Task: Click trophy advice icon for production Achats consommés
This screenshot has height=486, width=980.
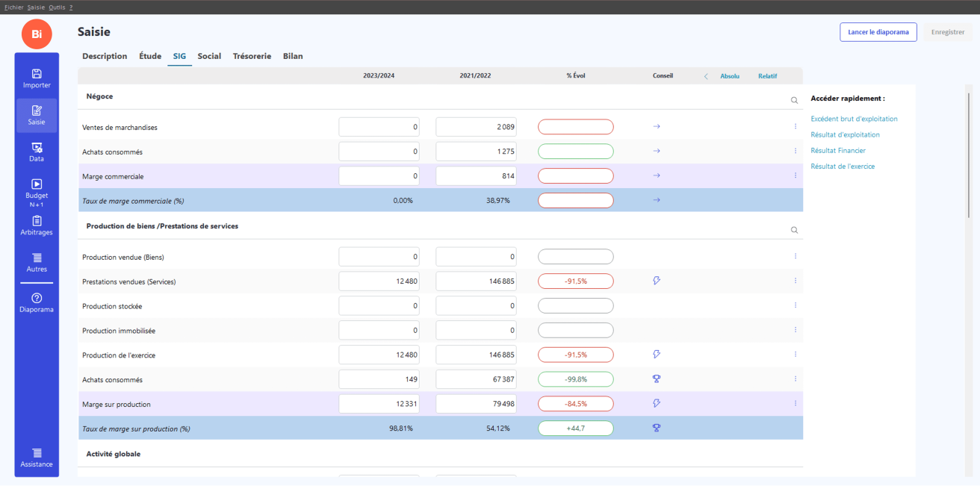Action: point(657,378)
